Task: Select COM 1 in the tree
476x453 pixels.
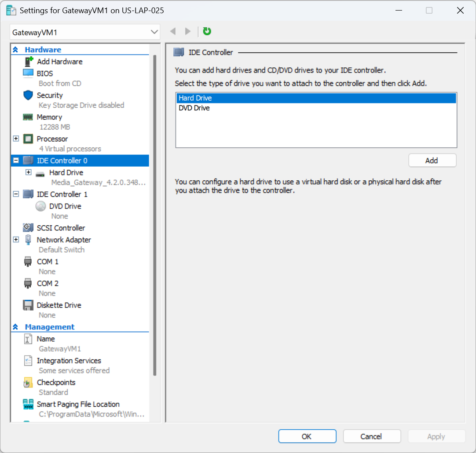Action: [48, 262]
